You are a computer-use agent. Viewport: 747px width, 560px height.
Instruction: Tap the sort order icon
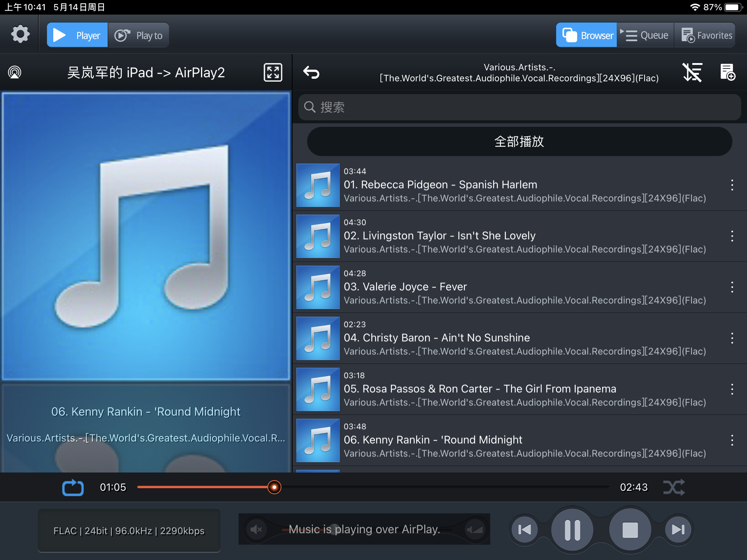click(692, 72)
